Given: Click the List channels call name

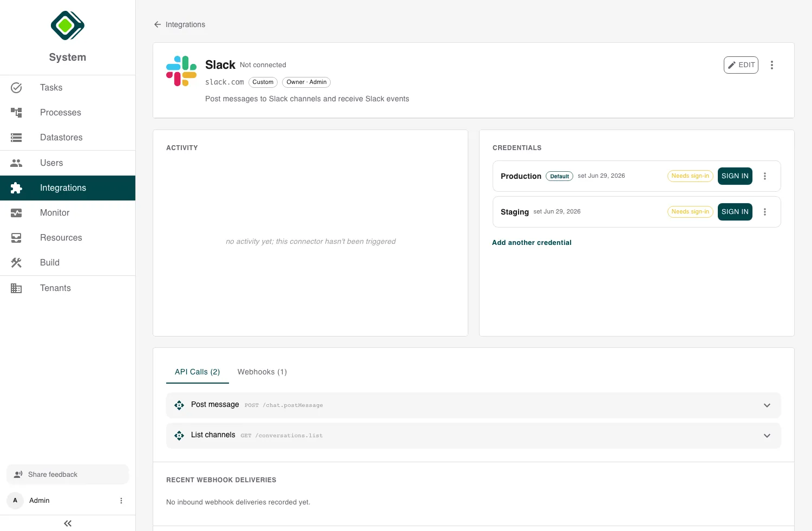Looking at the screenshot, I should [x=213, y=435].
